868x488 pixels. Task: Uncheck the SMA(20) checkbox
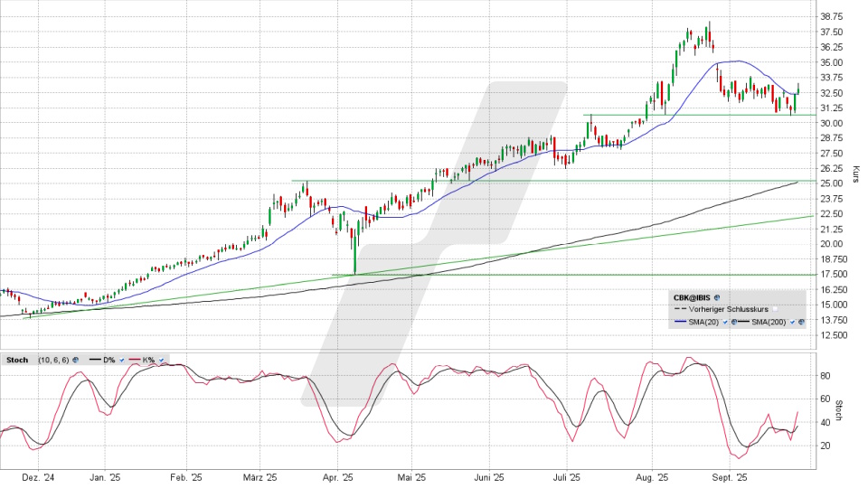(x=725, y=322)
